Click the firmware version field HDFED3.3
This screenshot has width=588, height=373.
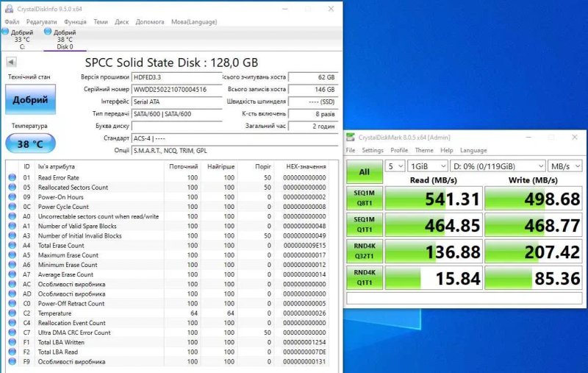[176, 77]
